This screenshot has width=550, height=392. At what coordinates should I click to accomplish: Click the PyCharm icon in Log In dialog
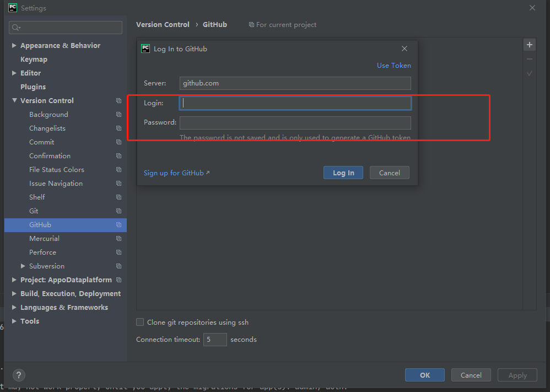click(145, 49)
